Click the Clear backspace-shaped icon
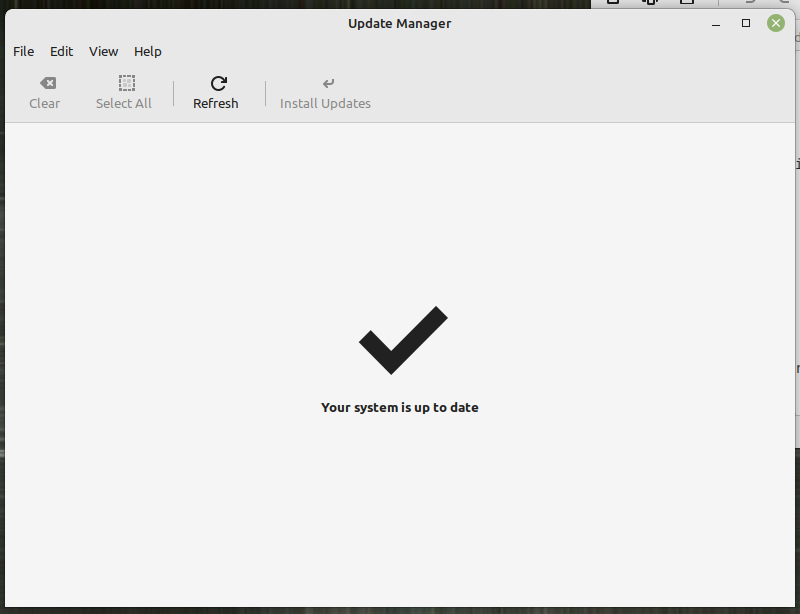800x614 pixels. (48, 83)
